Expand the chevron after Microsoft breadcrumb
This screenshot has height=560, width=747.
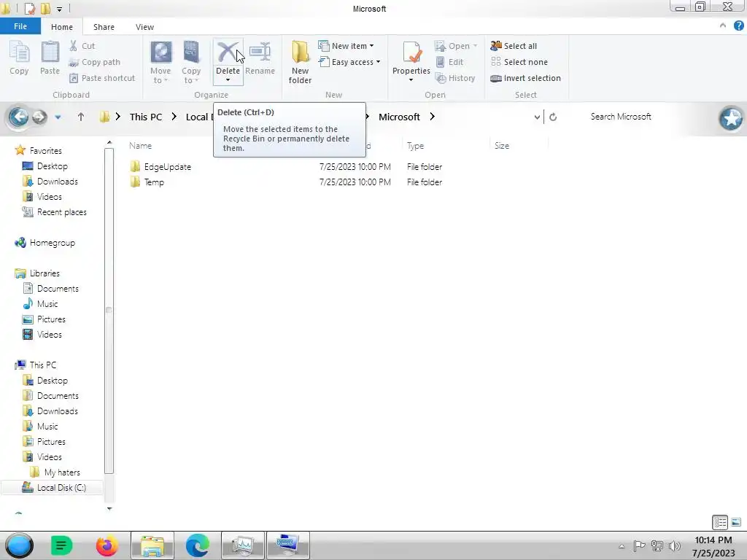click(432, 117)
